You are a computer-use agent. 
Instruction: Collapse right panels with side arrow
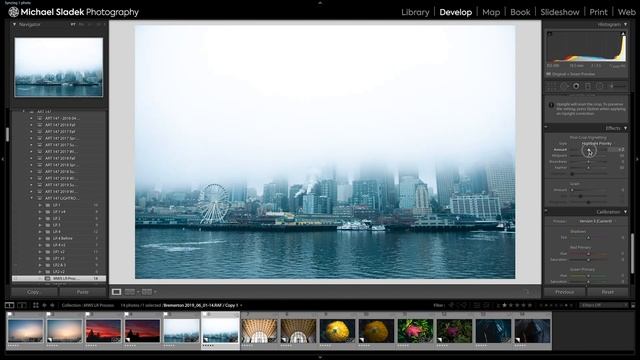[638, 159]
